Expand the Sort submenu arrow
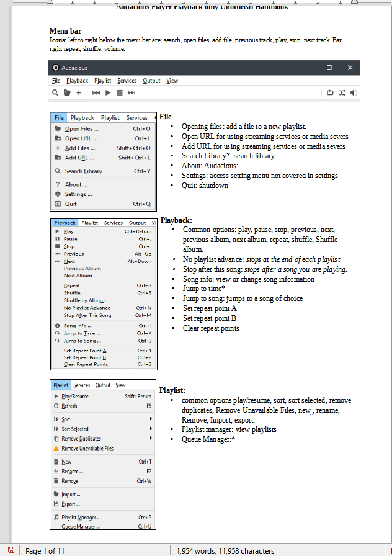This screenshot has height=556, width=392. [151, 419]
